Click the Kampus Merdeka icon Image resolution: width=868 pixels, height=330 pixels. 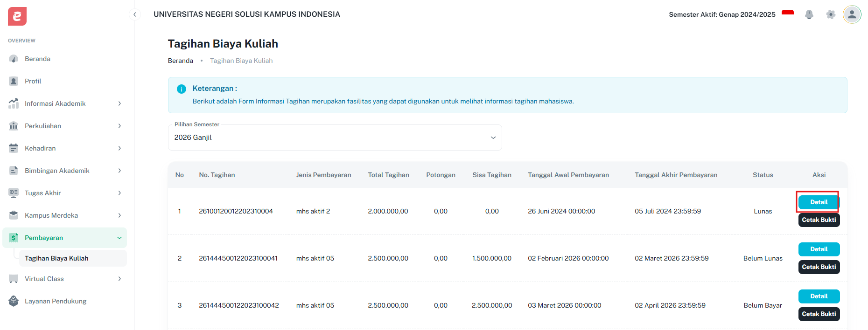point(14,215)
